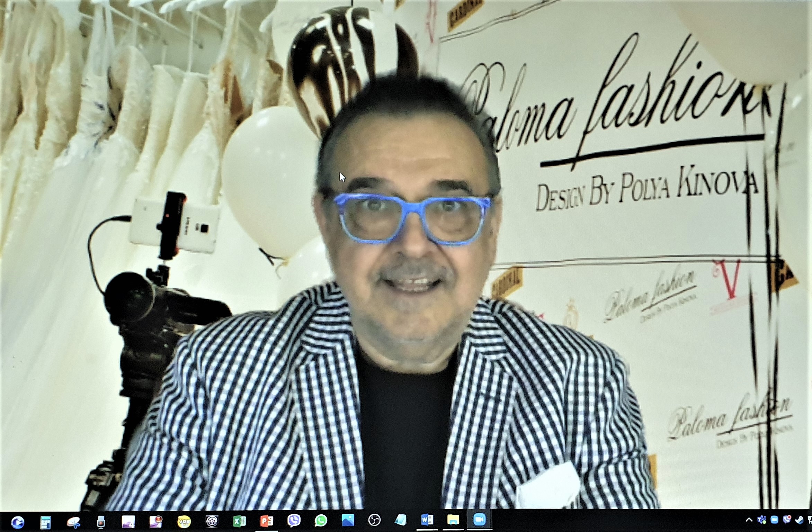Switch to the active Zoom window
This screenshot has width=812, height=532.
click(479, 519)
